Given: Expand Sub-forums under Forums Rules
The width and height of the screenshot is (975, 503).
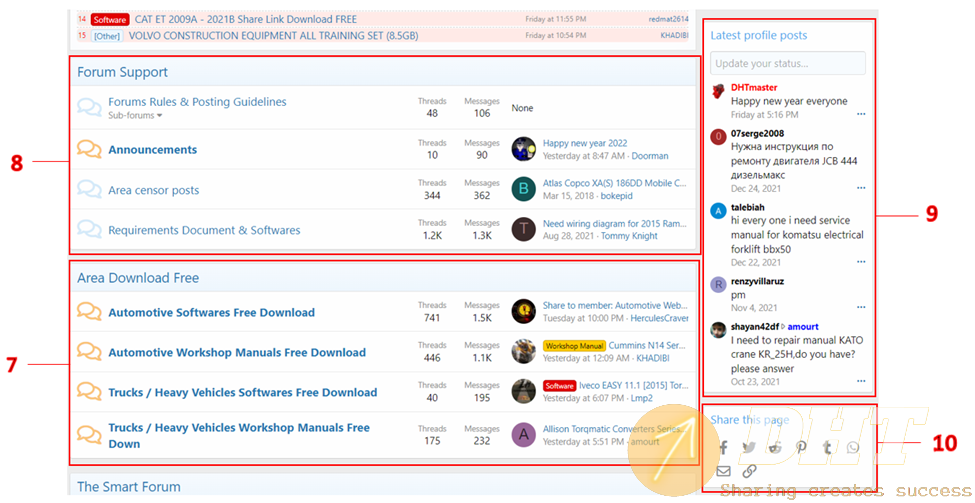Looking at the screenshot, I should [x=135, y=116].
